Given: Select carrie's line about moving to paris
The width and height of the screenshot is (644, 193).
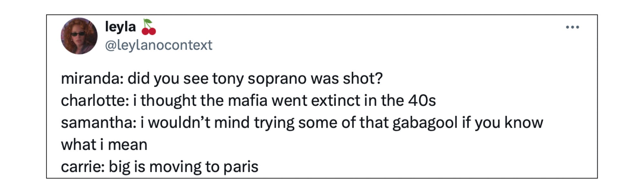Looking at the screenshot, I should pyautogui.click(x=159, y=167).
